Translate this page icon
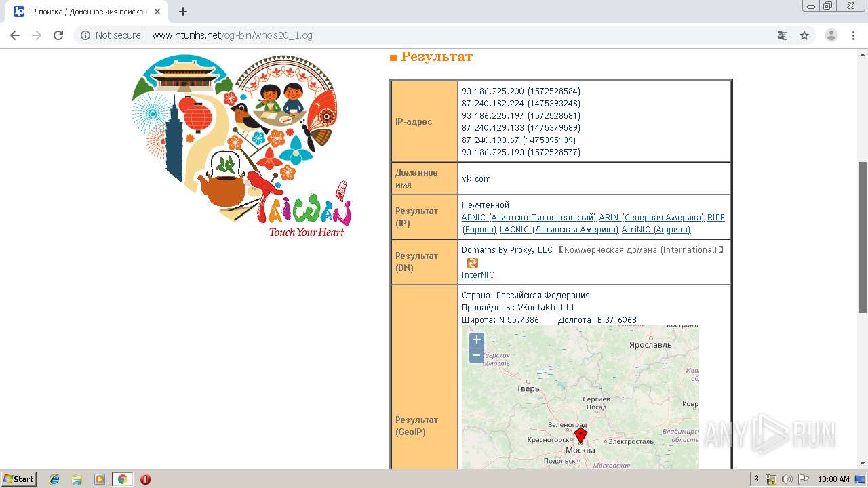Image resolution: width=868 pixels, height=488 pixels. (x=782, y=35)
